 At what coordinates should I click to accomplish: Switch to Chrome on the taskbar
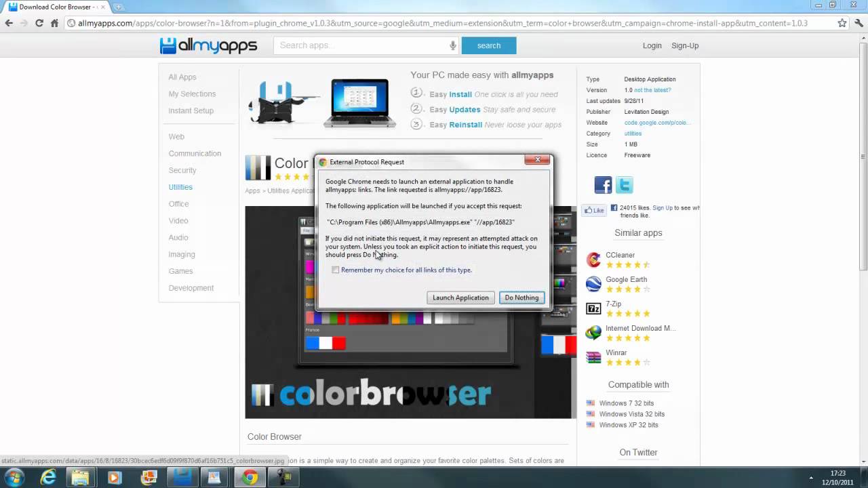250,477
